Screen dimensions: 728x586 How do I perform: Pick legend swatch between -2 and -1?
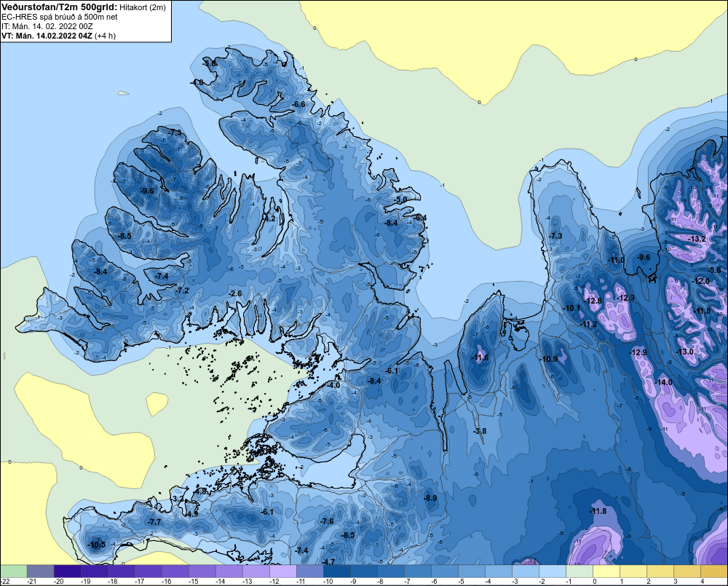[x=553, y=571]
